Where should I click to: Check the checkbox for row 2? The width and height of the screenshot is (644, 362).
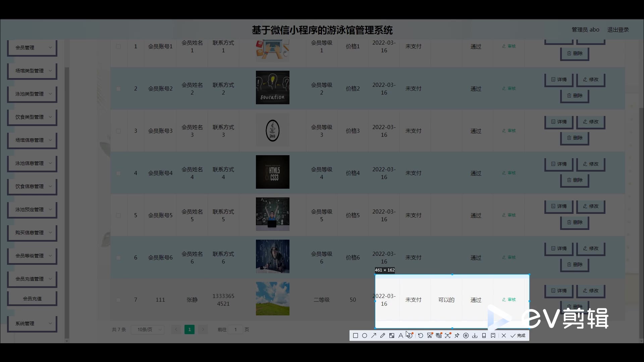[118, 89]
